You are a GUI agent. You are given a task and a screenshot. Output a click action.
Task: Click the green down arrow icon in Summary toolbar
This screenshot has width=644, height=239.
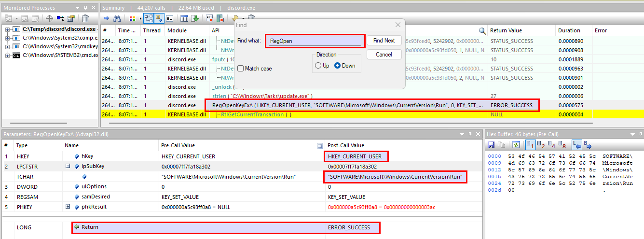[195, 18]
